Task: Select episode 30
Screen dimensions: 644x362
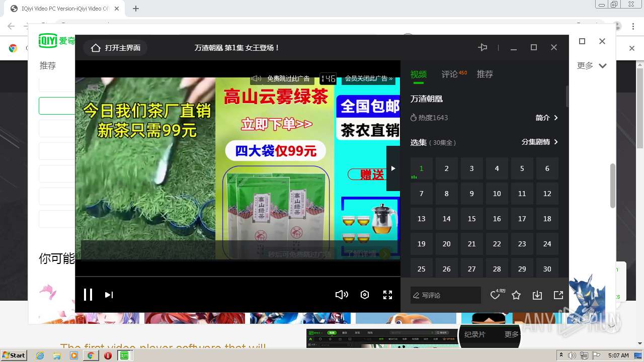Action: 547,268
